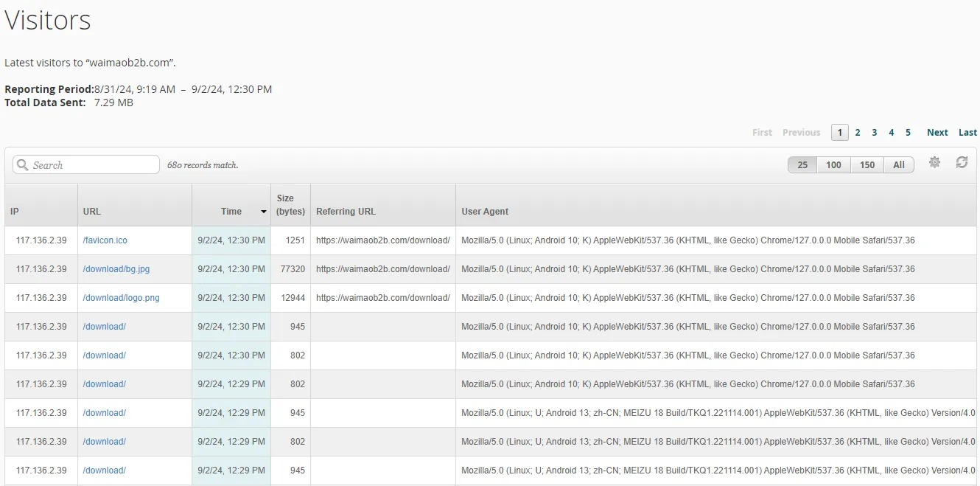Show All records on one page
The width and height of the screenshot is (980, 486).
click(899, 165)
